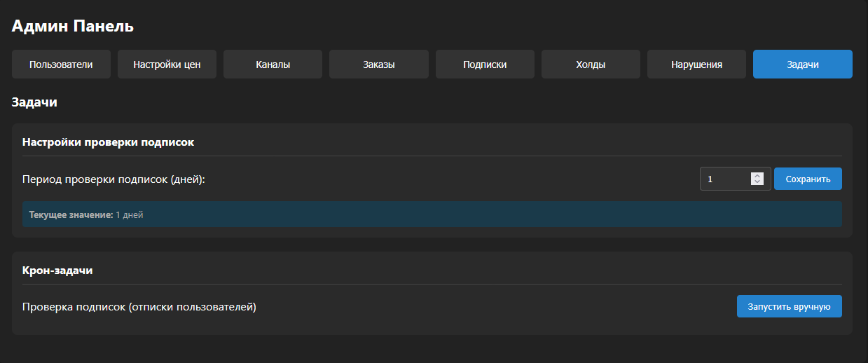Switch to the Холды tab
Image resolution: width=868 pixels, height=363 pixels.
(x=591, y=64)
